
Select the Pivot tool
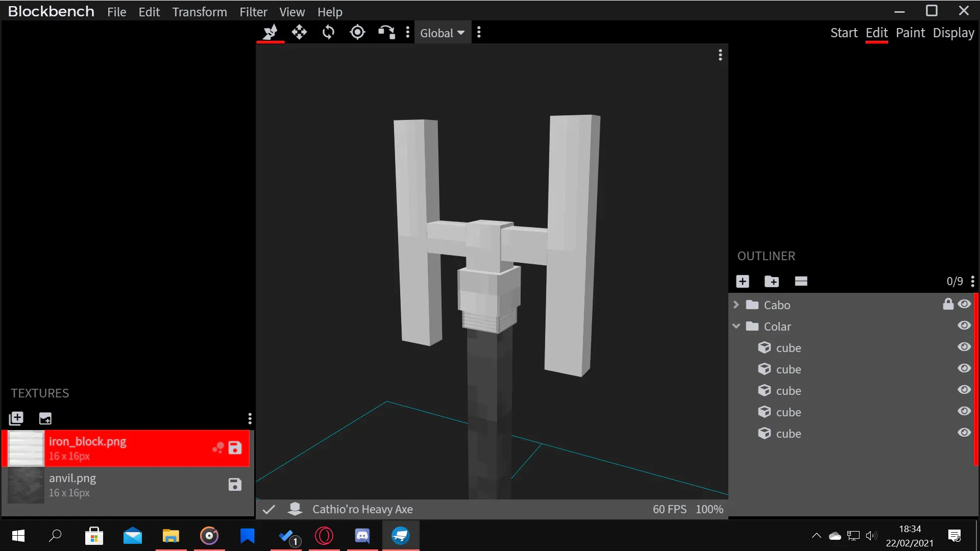tap(357, 32)
